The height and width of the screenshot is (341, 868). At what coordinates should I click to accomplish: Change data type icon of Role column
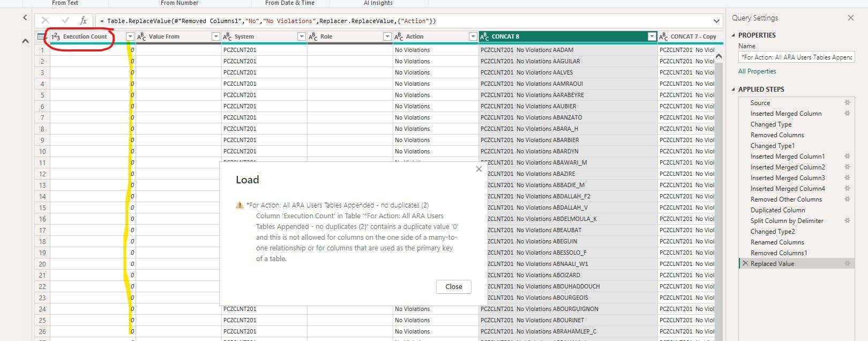coord(313,36)
